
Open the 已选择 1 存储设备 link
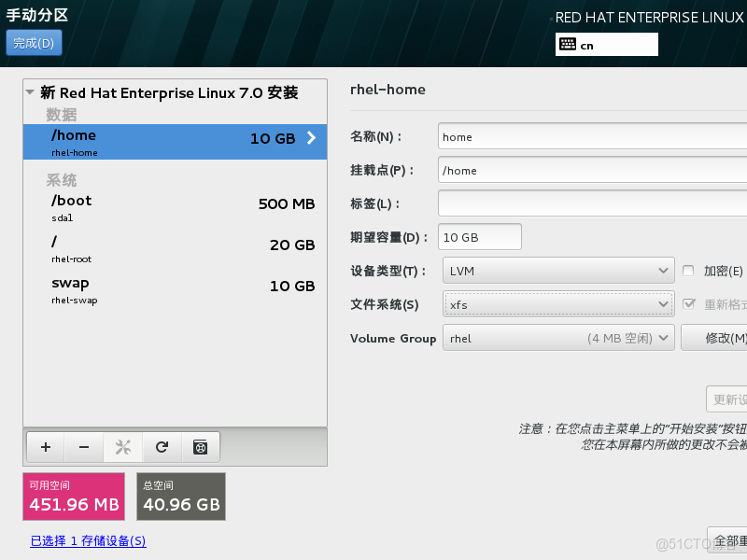point(88,541)
